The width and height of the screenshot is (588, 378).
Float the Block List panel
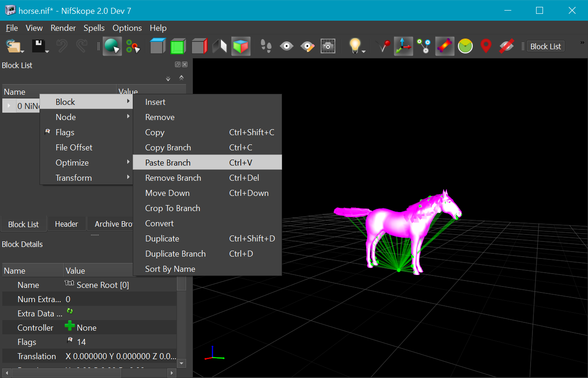[178, 65]
